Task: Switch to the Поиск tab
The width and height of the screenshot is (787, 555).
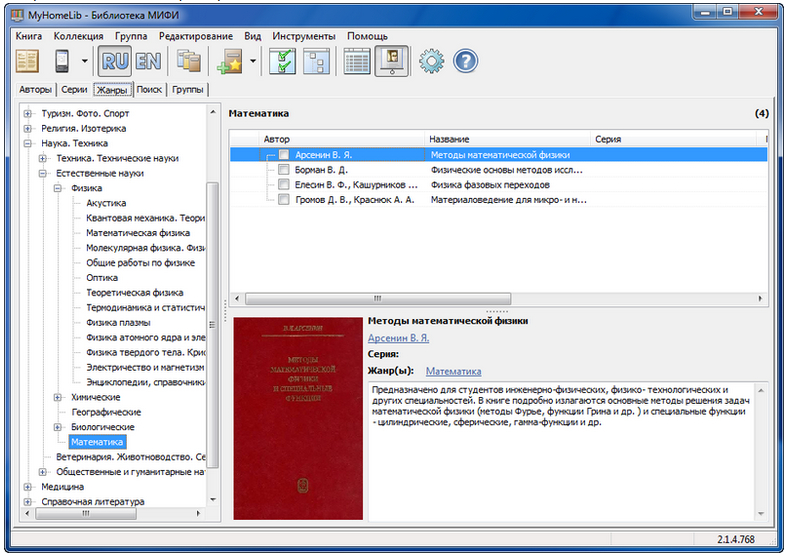Action: (150, 89)
